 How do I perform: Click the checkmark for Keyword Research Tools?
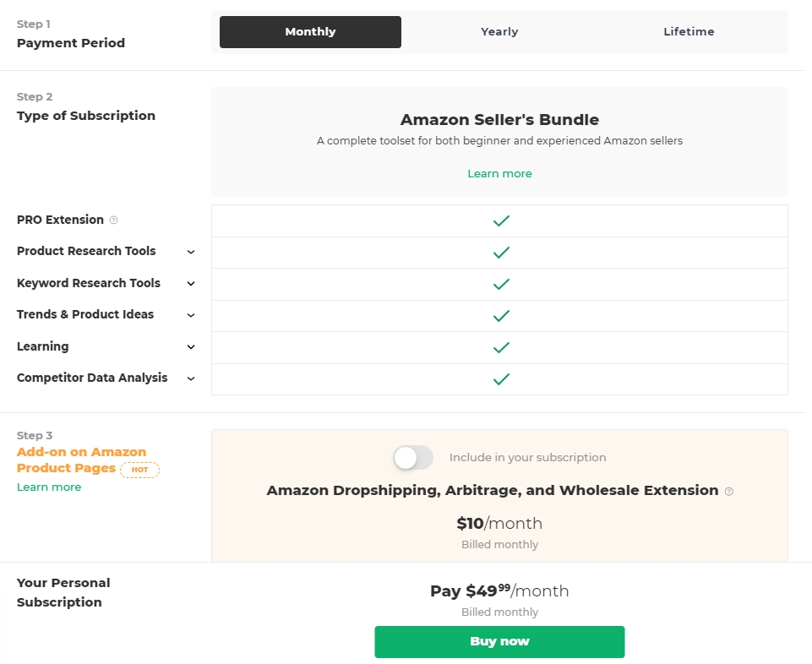coord(500,284)
